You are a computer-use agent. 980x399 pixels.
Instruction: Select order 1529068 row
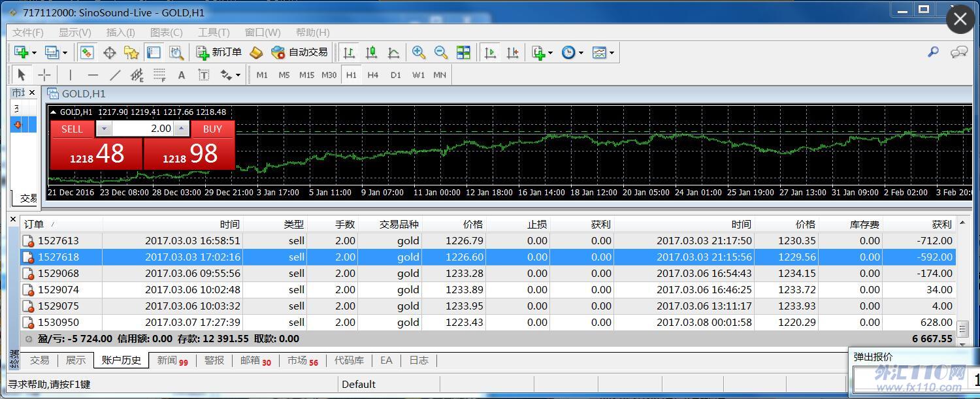[x=488, y=273]
